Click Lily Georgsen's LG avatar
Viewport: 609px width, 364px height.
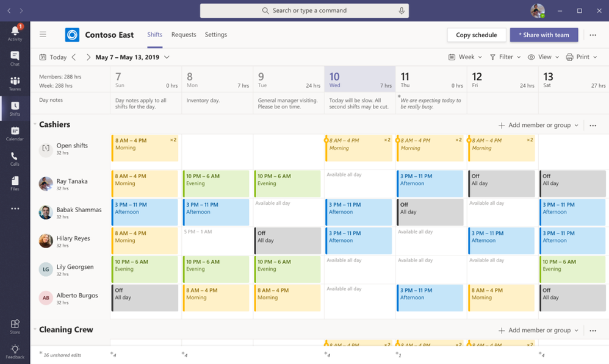tap(46, 269)
